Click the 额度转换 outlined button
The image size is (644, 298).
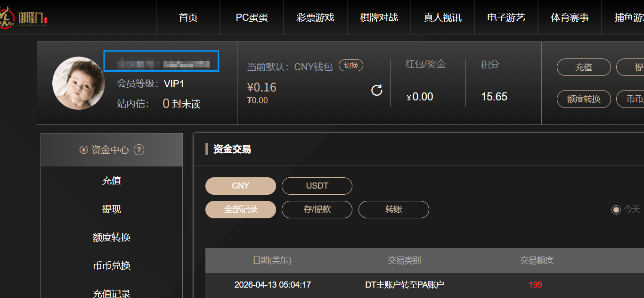coord(583,99)
